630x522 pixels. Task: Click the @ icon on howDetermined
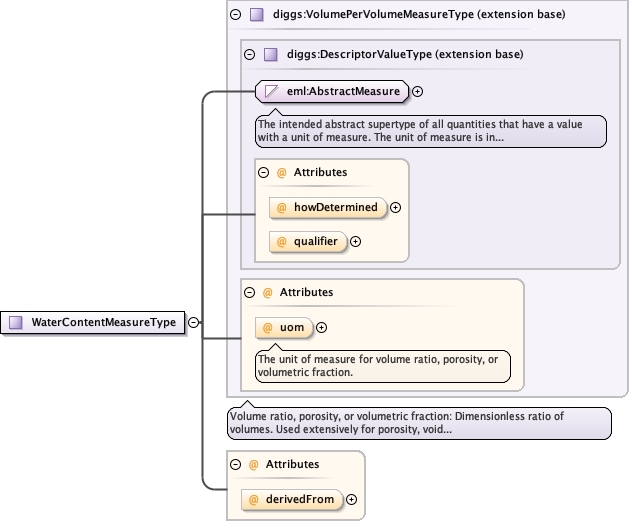(x=282, y=208)
